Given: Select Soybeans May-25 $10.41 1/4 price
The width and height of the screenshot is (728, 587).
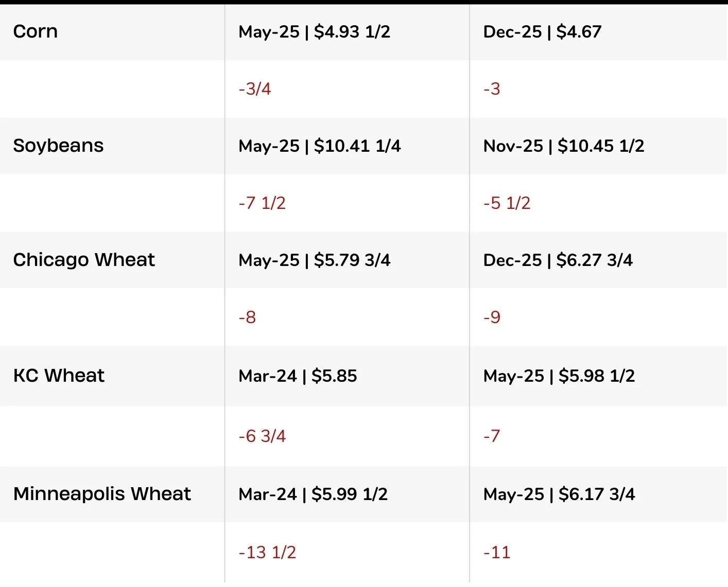Looking at the screenshot, I should tap(320, 146).
